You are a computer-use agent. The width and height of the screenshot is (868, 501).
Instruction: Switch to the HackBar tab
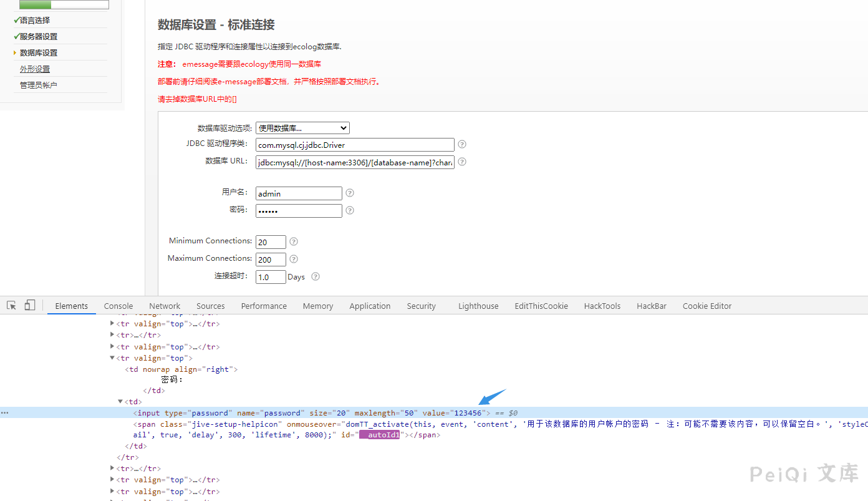coord(651,306)
